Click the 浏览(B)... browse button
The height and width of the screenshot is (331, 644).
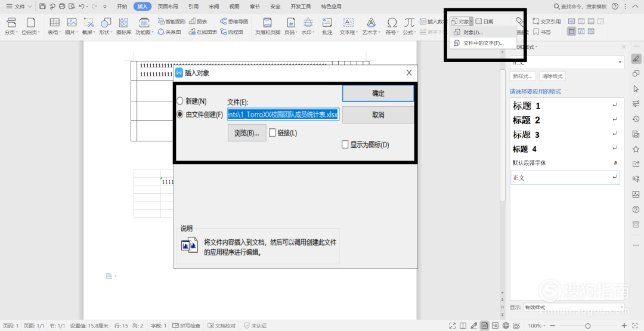tap(247, 133)
